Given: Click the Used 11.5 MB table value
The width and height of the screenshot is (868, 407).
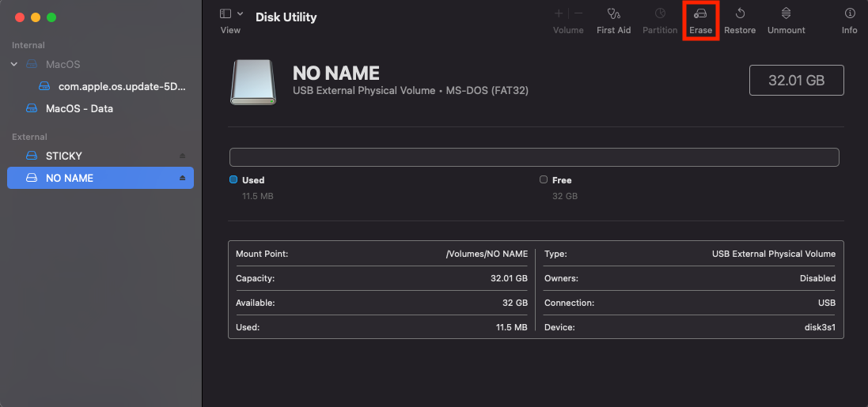Looking at the screenshot, I should click(511, 327).
